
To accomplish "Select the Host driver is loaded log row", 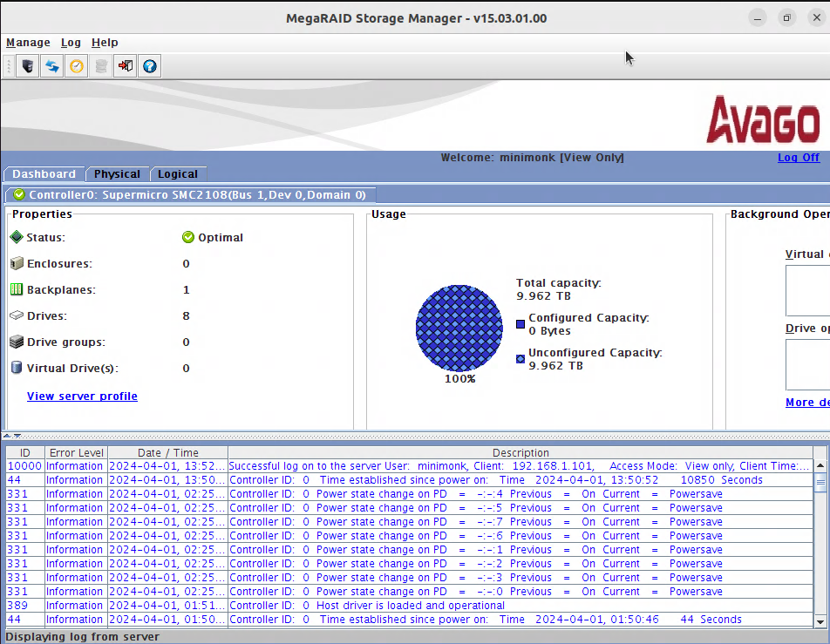I will point(409,606).
